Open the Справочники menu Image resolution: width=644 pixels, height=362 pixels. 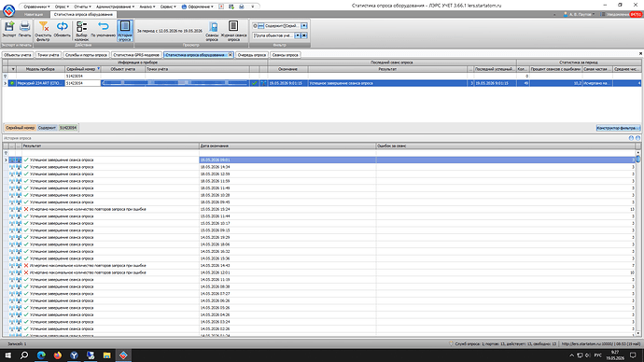[x=36, y=7]
